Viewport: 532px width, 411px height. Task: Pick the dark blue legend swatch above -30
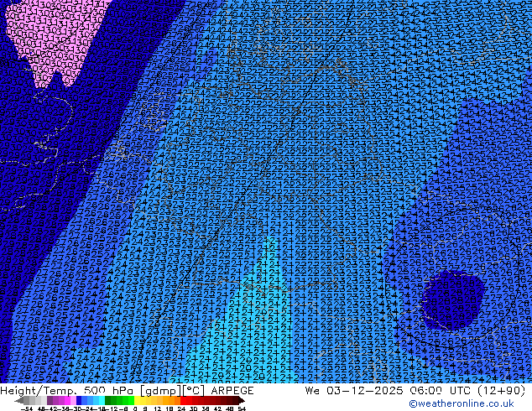[79, 400]
